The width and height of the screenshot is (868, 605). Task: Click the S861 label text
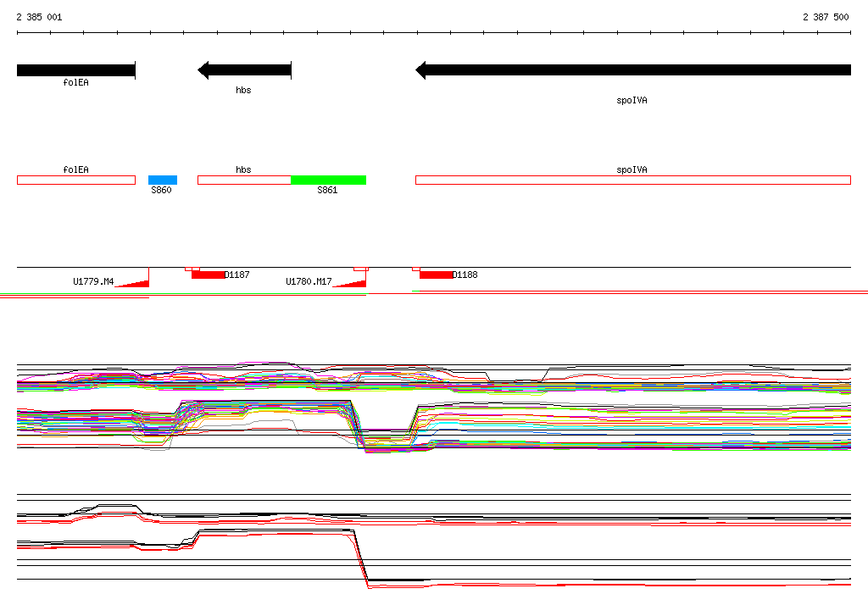[327, 190]
